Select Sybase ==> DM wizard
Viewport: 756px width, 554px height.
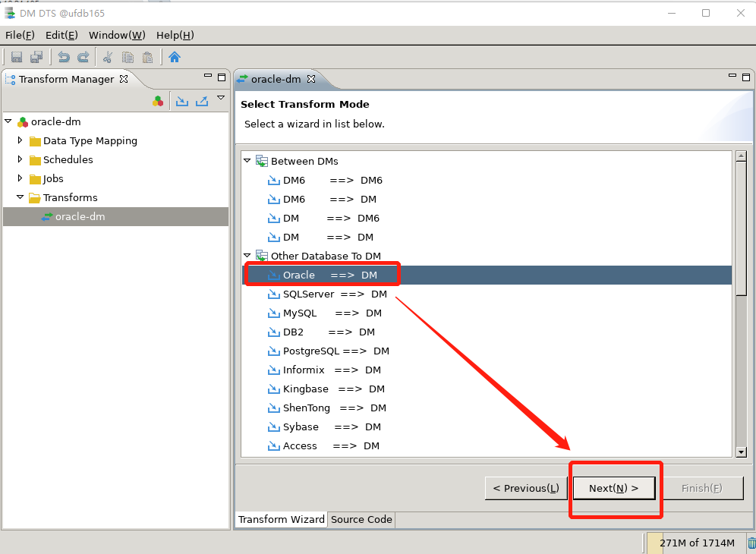[x=324, y=427]
